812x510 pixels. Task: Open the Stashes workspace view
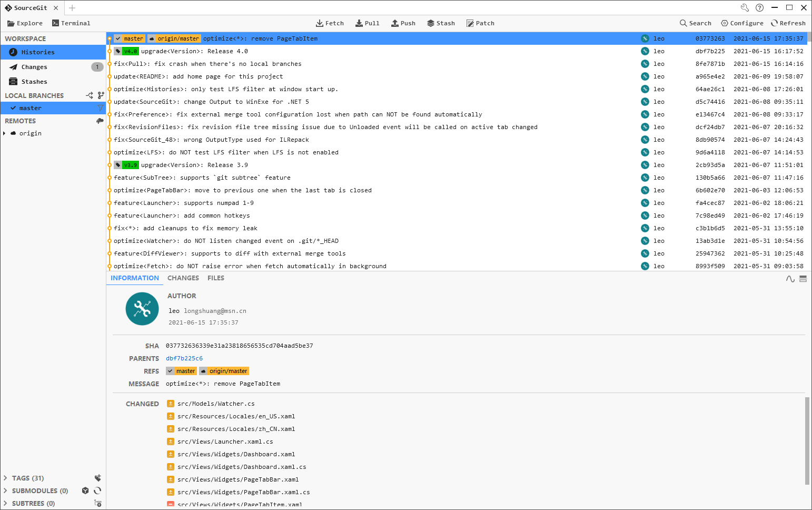tap(53, 82)
